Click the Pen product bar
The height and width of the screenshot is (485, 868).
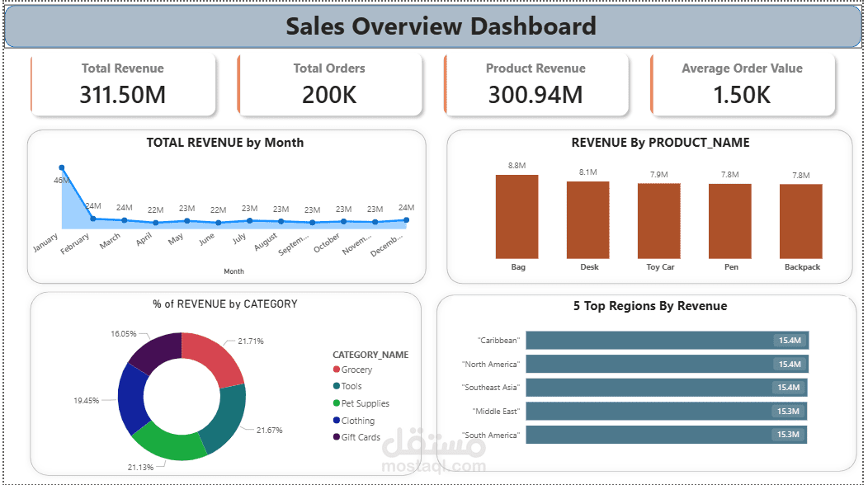tap(730, 224)
